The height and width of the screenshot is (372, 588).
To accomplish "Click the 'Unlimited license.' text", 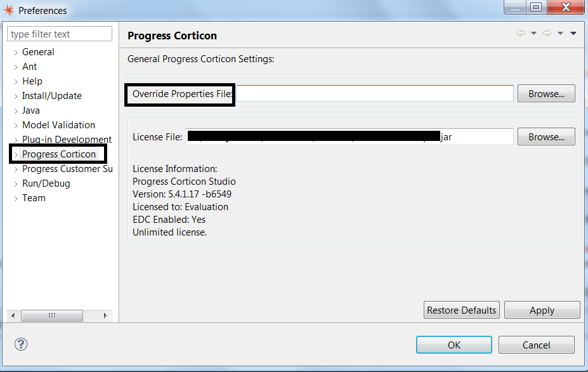I will [169, 232].
